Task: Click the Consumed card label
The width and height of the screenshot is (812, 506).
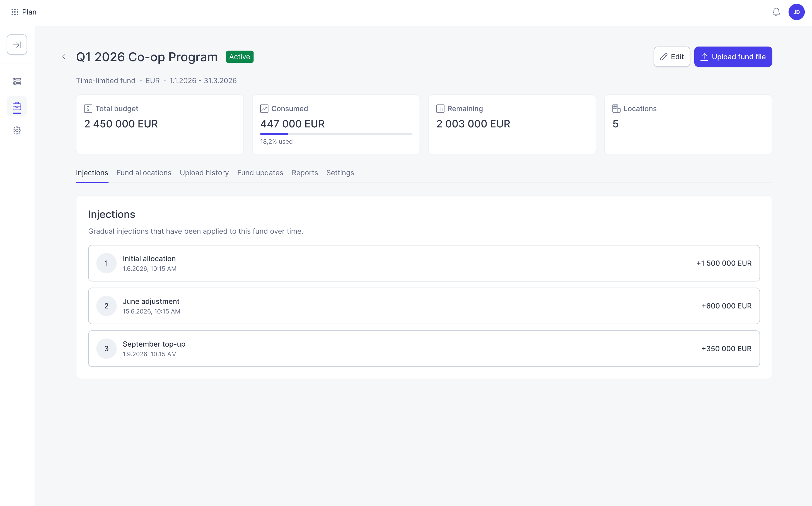Action: point(290,109)
